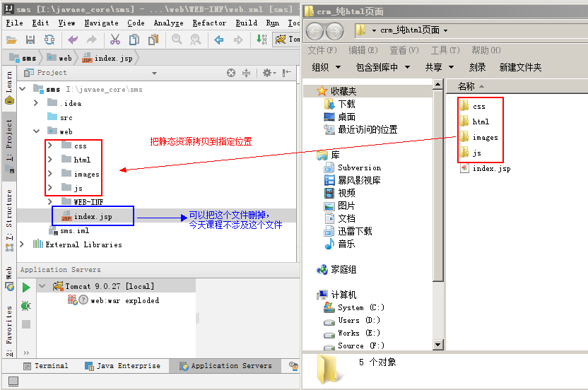Open the Build menu
588x390 pixels.
tap(247, 23)
